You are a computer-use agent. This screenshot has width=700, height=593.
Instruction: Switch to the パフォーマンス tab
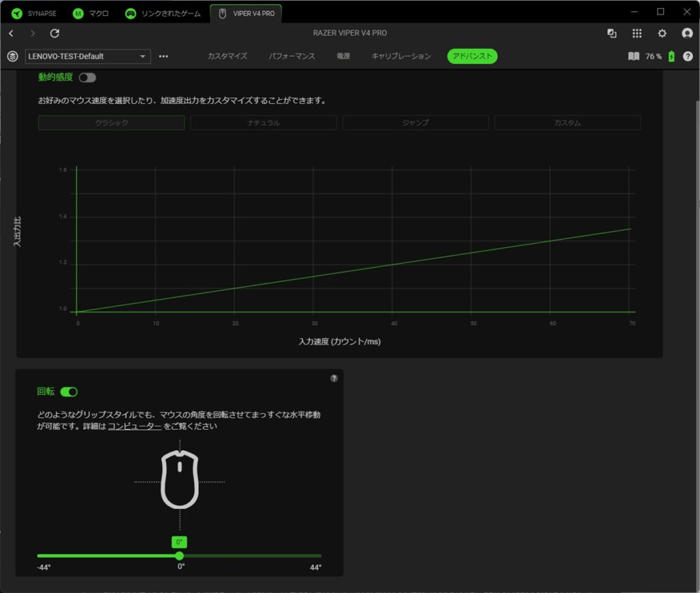click(x=292, y=57)
